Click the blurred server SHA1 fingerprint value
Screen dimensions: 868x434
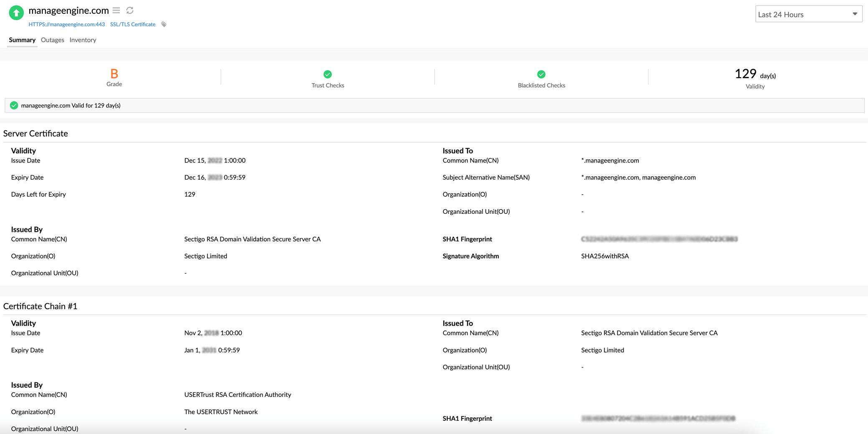[659, 239]
